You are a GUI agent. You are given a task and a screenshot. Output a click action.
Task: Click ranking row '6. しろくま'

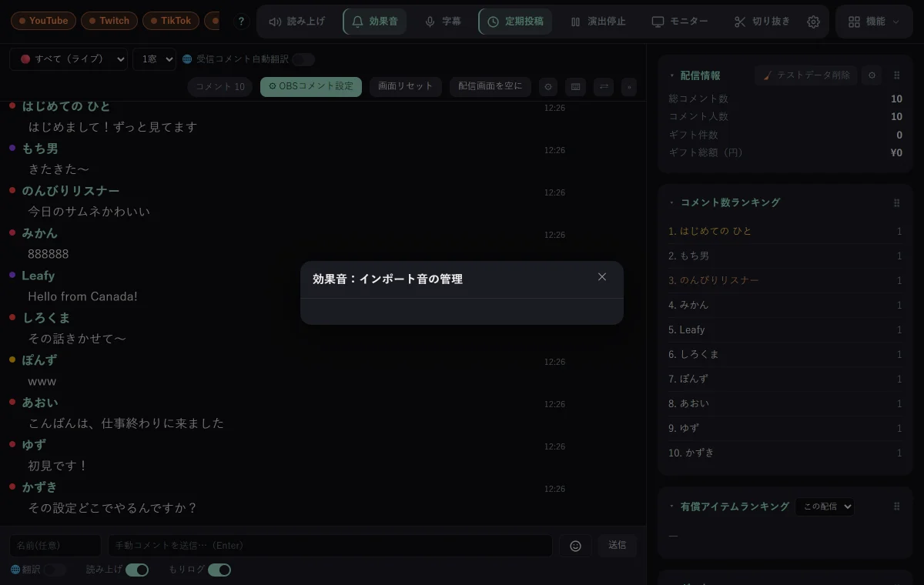785,354
